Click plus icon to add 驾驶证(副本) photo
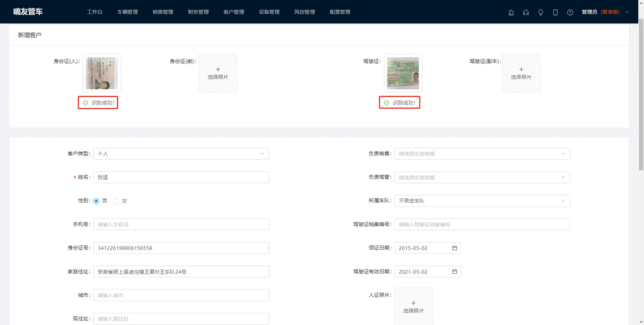The image size is (644, 325). [x=521, y=69]
